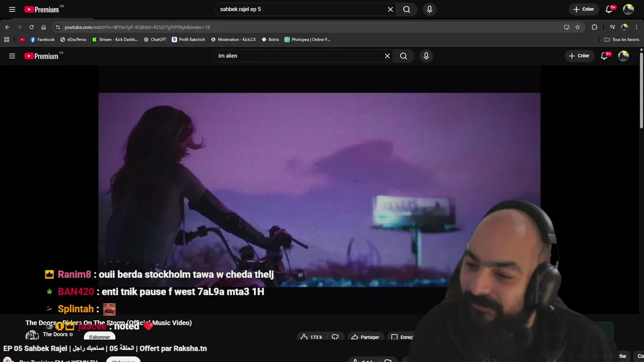
Task: Go back in browser history
Action: click(x=7, y=27)
